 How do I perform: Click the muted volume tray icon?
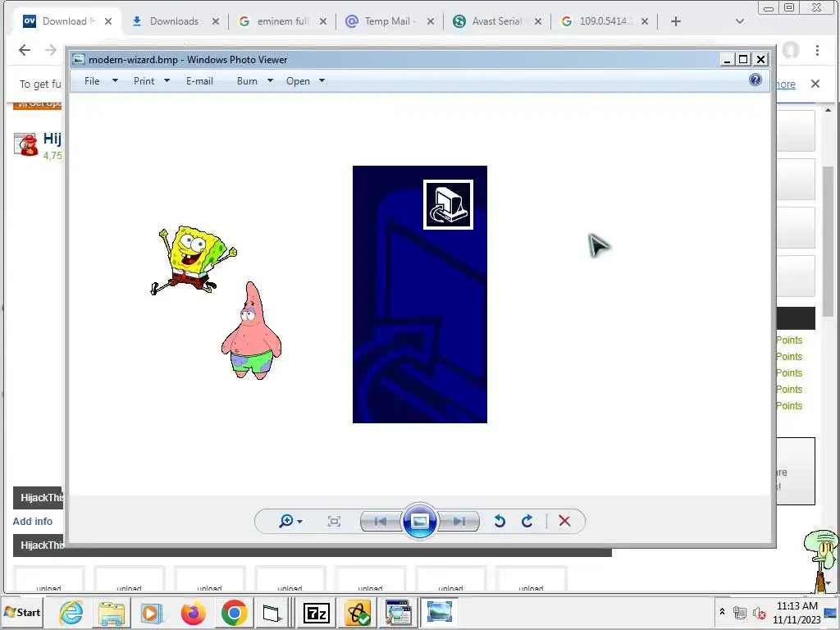click(x=759, y=612)
